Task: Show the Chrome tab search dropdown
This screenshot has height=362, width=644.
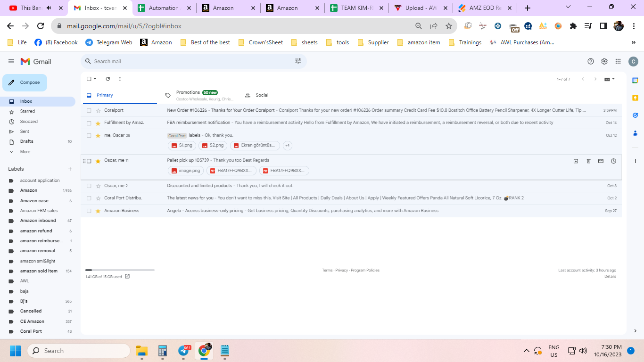Action: [568, 7]
